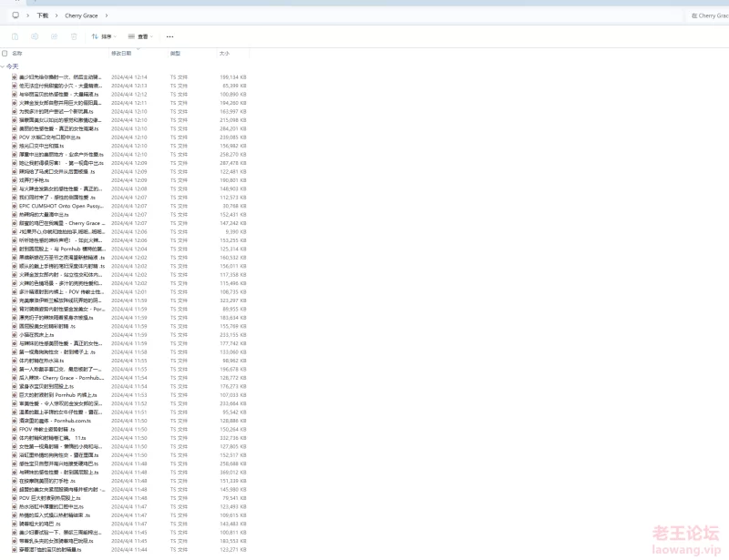This screenshot has height=560, width=729.
Task: Navigate to 下载 in the breadcrumb
Action: point(43,15)
